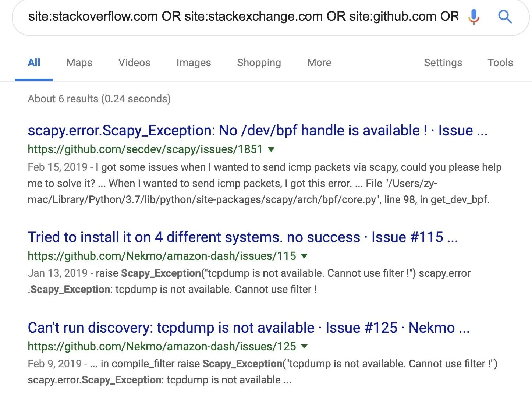
Task: Switch to the Maps tab
Action: (x=79, y=63)
